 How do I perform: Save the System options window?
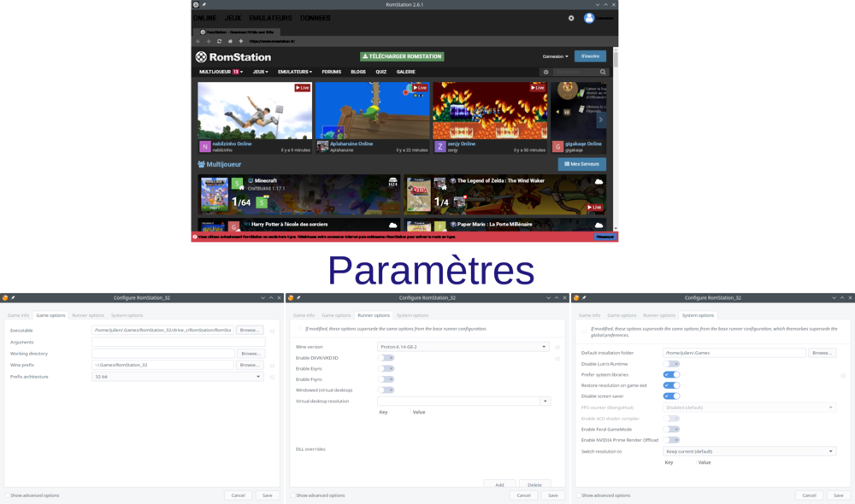[838, 495]
